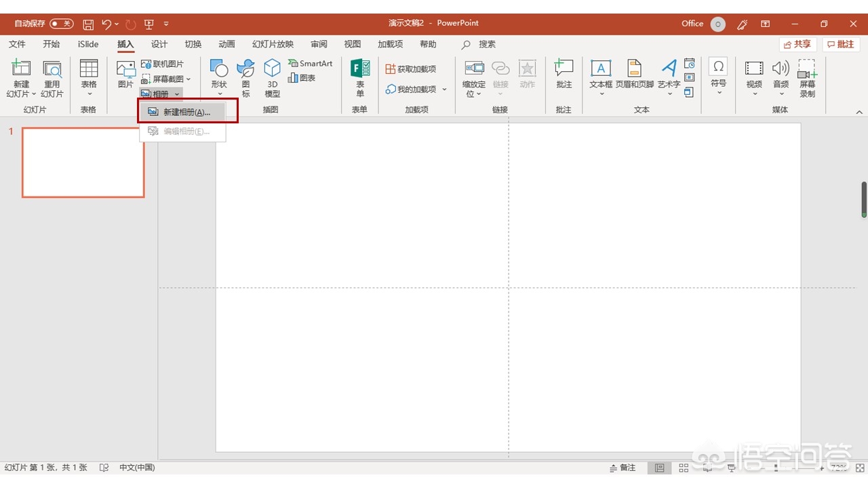Click the 获取加载项 button
Viewport: 868px width, 488px height.
410,69
